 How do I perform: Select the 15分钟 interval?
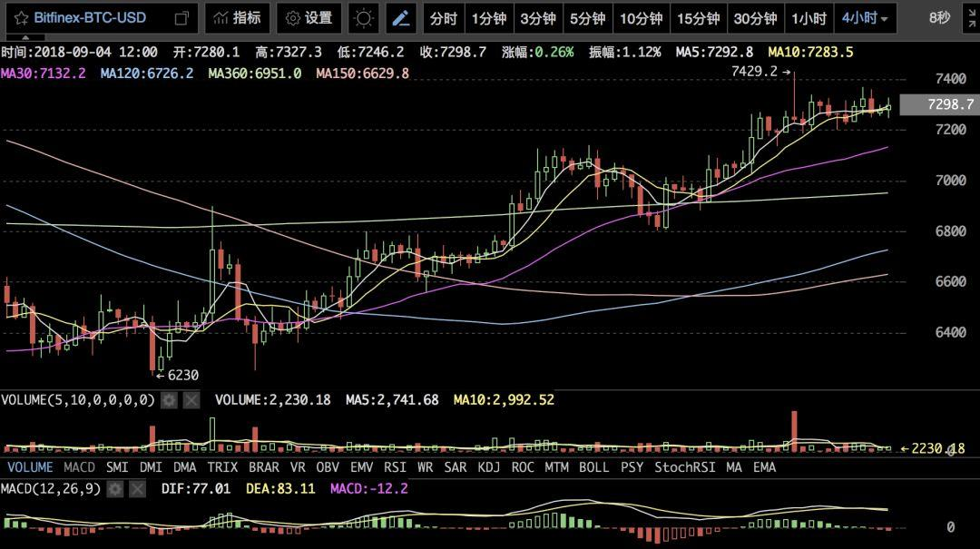(699, 18)
